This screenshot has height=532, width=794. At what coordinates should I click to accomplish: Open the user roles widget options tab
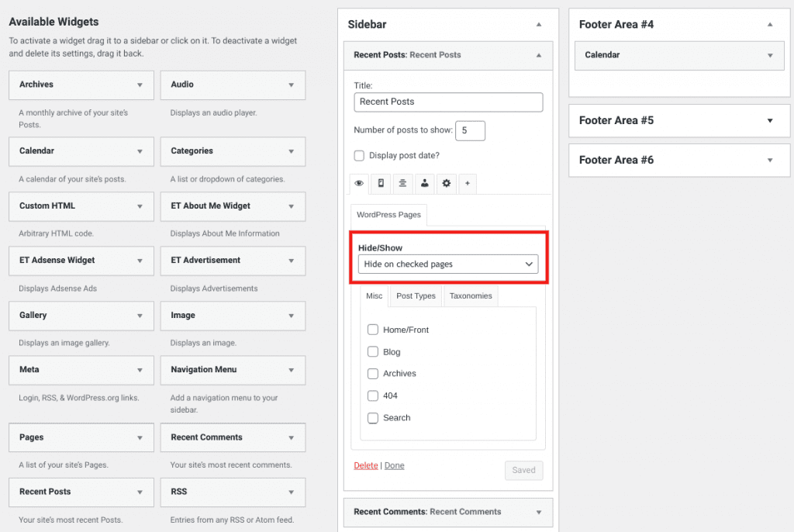tap(425, 184)
